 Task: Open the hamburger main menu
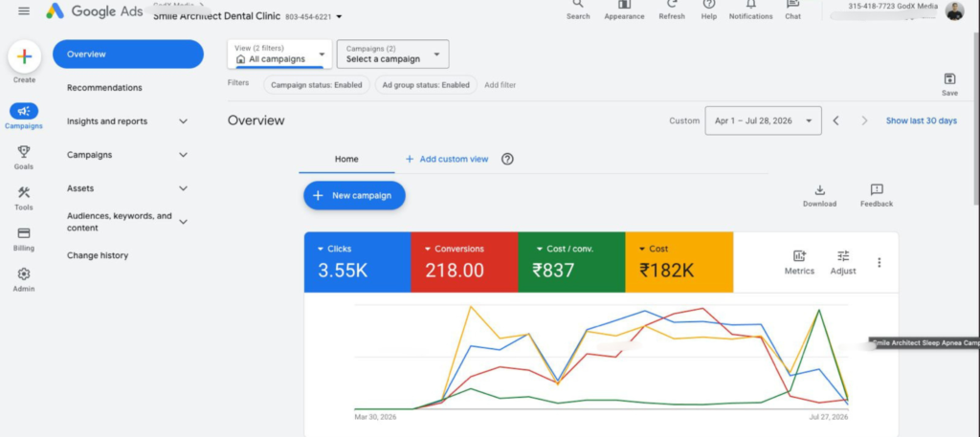click(24, 11)
